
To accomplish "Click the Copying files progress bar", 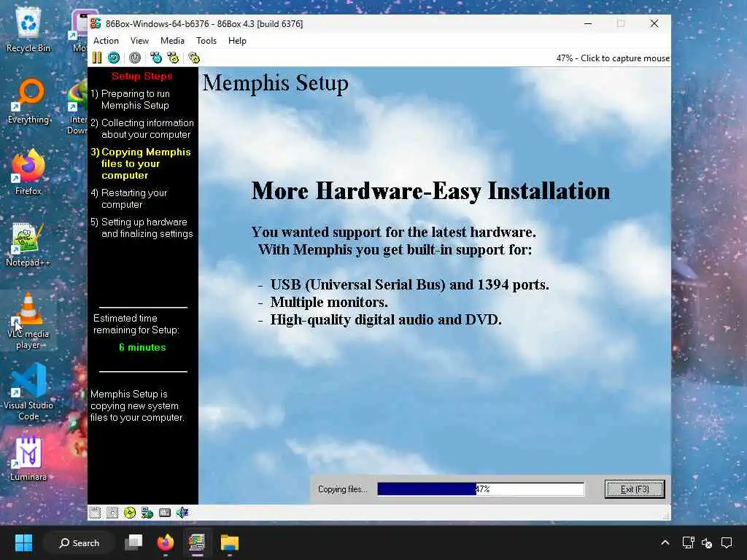I will point(481,489).
